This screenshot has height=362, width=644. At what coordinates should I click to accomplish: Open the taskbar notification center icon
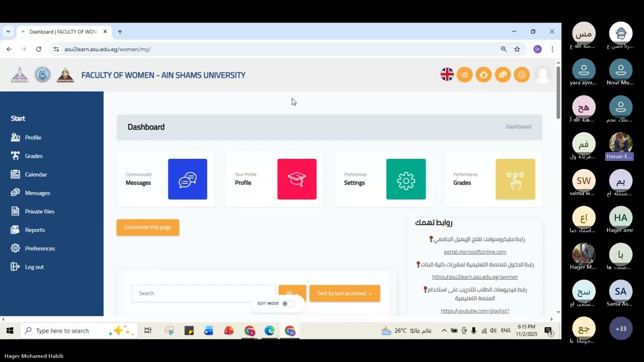(x=549, y=331)
